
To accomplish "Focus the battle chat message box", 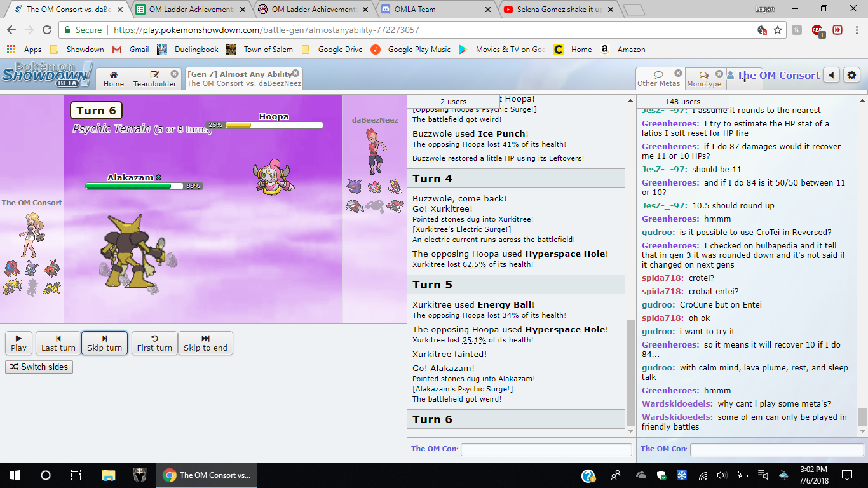I will (546, 449).
